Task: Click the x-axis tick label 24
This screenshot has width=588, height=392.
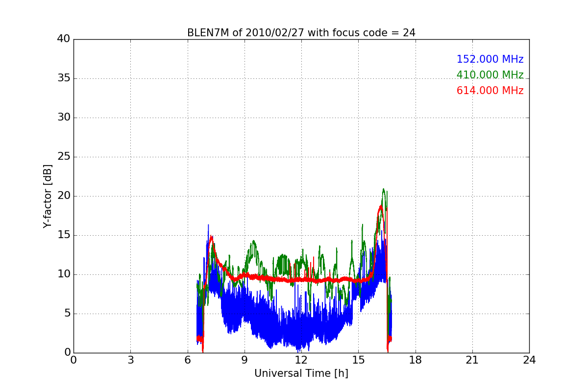Action: (x=529, y=360)
